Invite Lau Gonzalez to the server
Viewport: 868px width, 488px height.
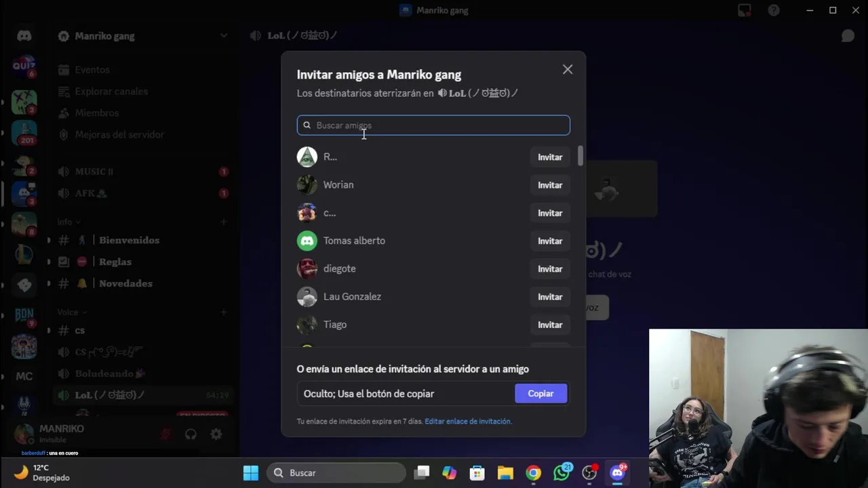click(x=550, y=297)
